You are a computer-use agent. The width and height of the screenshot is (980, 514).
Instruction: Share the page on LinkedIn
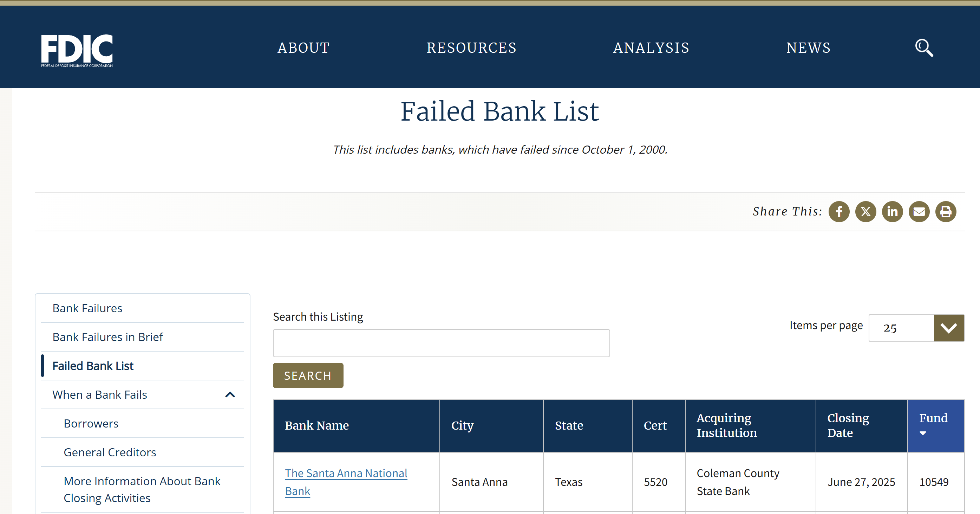893,212
